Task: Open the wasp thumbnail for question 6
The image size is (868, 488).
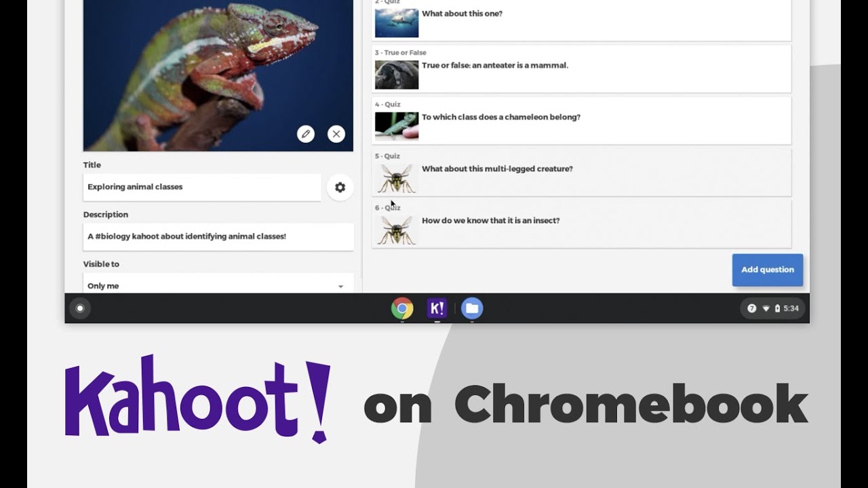Action: click(397, 230)
